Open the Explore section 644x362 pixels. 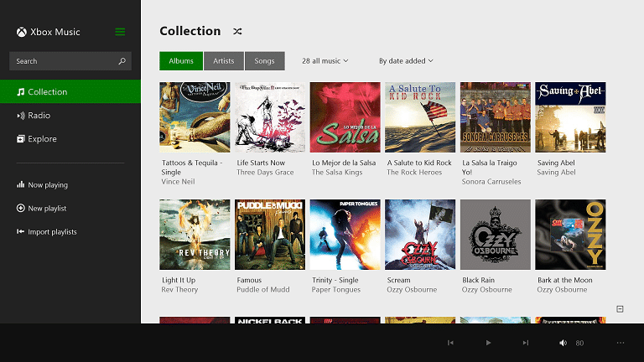(x=70, y=139)
